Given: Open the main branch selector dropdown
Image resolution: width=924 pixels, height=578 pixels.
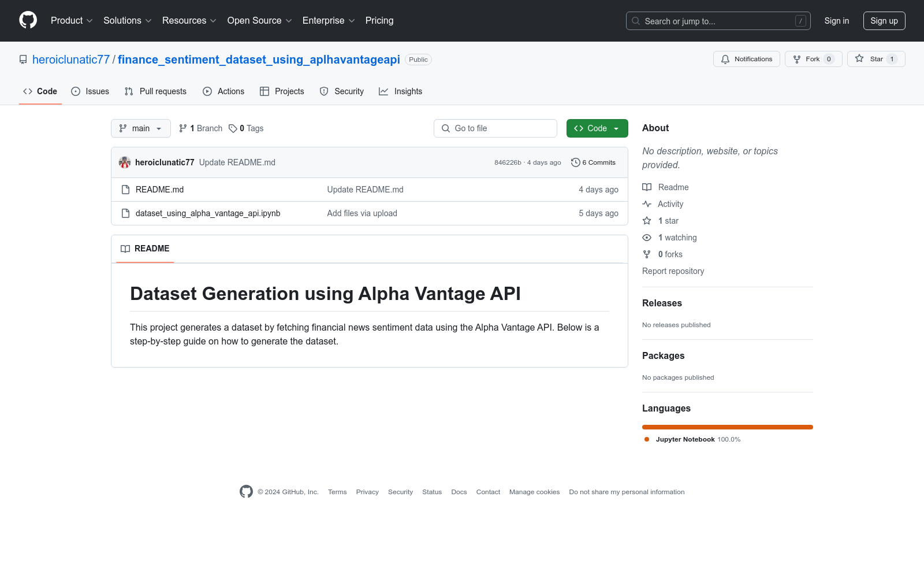Looking at the screenshot, I should coord(141,128).
